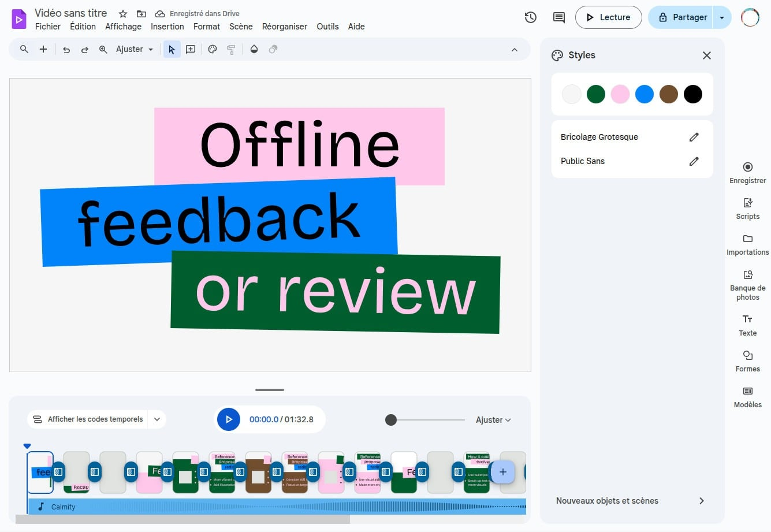The image size is (771, 532).
Task: Open the Insertion menu
Action: coord(167,27)
